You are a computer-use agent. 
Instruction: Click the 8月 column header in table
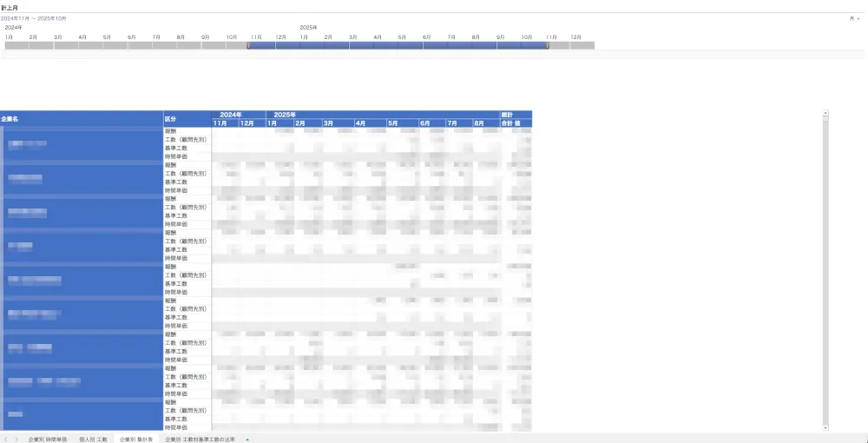click(486, 123)
